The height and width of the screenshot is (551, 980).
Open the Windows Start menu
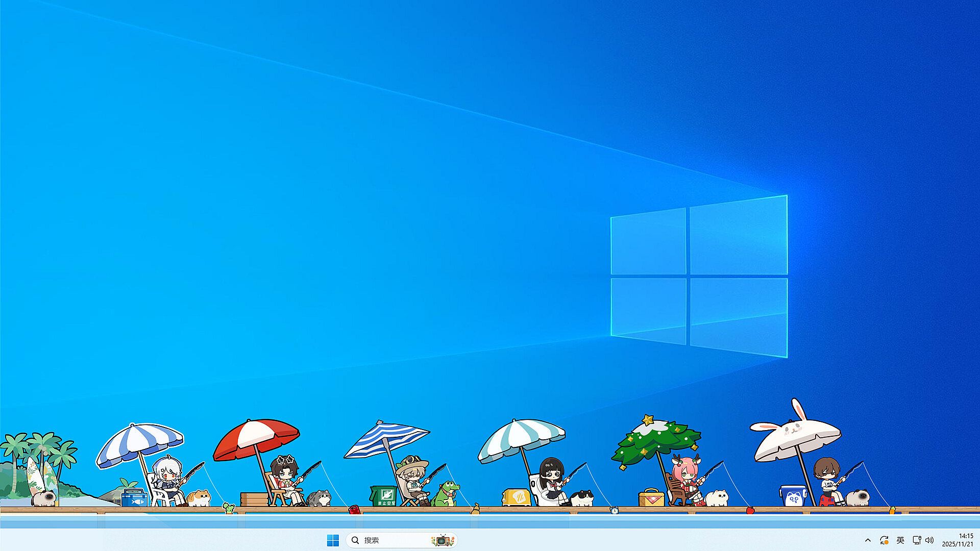[333, 540]
